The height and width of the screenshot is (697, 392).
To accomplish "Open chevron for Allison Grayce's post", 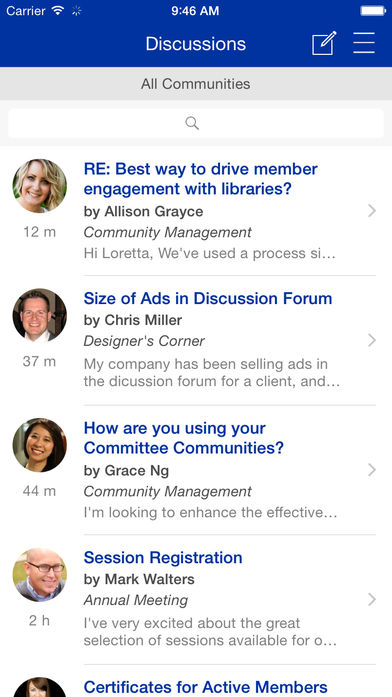I will [372, 211].
